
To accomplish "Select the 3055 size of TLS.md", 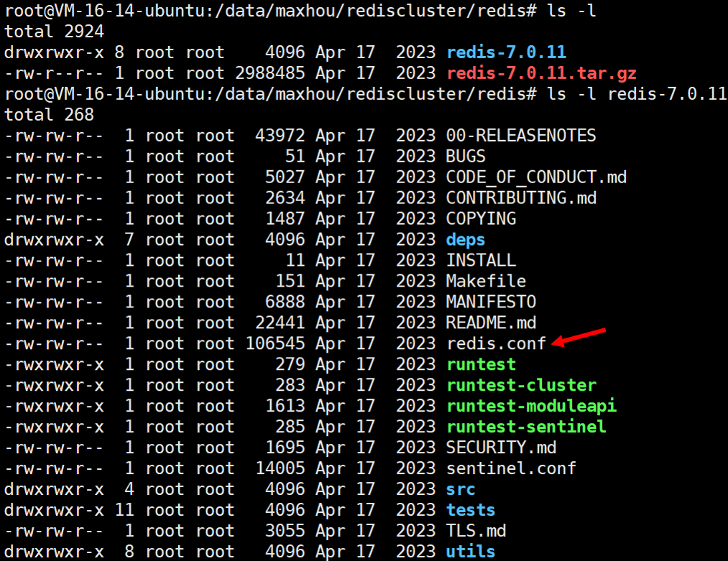I will coord(285,531).
